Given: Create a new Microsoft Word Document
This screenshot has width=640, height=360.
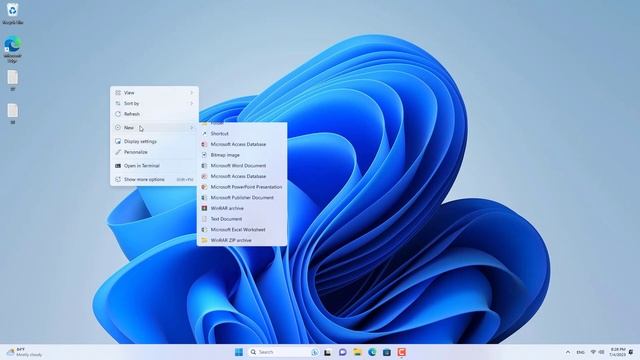Looking at the screenshot, I should click(x=242, y=166).
